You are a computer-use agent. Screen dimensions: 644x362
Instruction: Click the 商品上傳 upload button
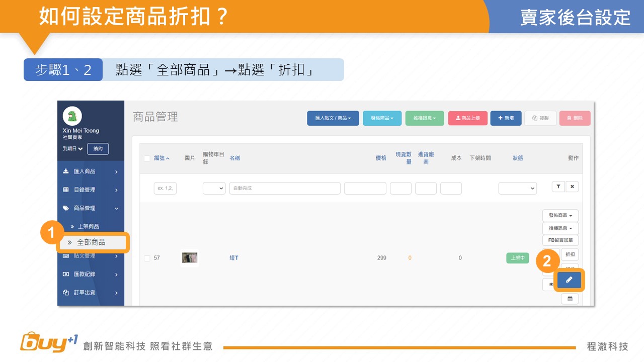click(x=467, y=118)
